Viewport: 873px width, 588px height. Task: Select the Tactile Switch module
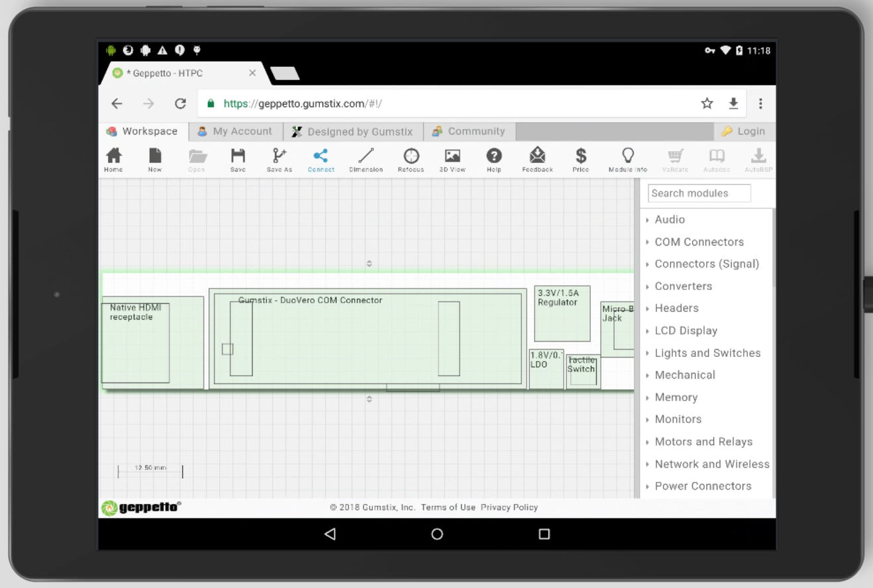tap(583, 371)
